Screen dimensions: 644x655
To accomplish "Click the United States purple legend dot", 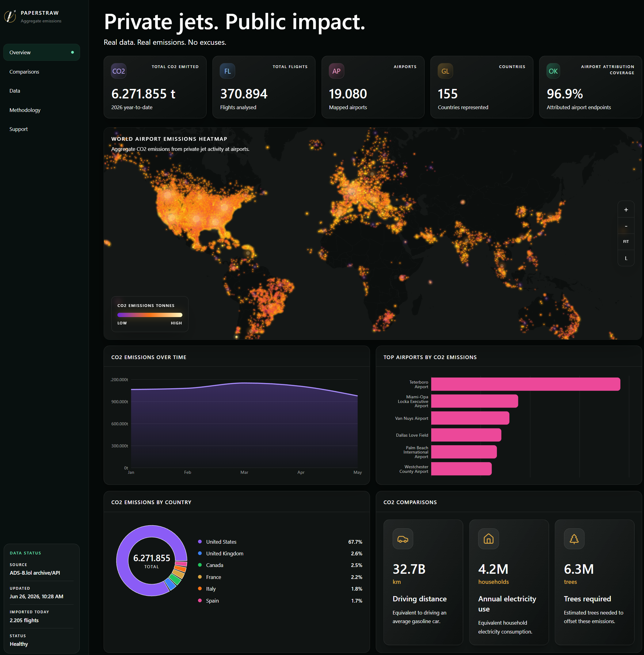I will click(x=200, y=542).
